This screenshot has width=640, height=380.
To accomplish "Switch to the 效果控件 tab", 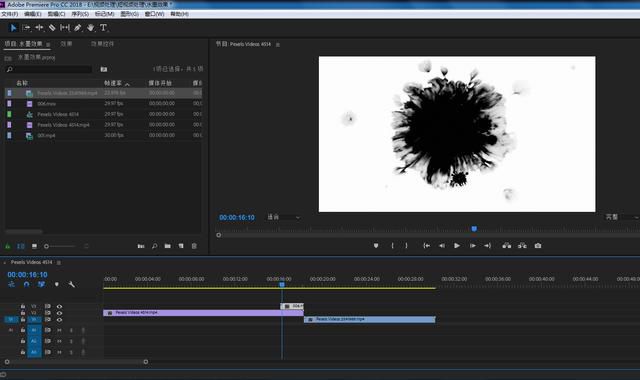I will click(x=102, y=44).
